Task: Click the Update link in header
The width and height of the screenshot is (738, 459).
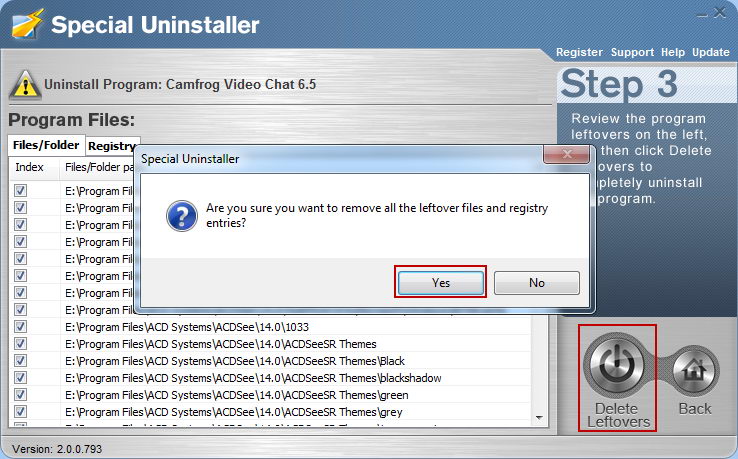Action: (710, 52)
